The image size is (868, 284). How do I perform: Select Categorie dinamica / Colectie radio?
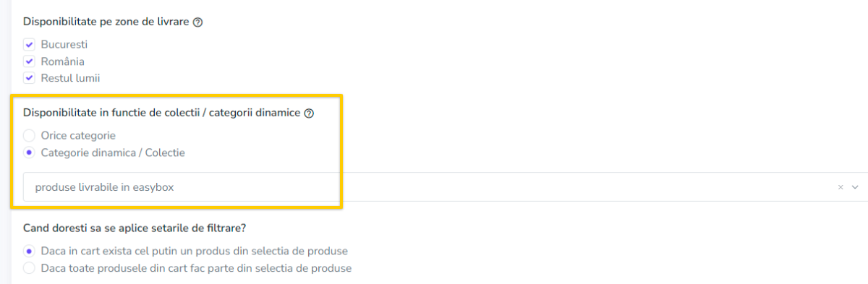click(29, 152)
